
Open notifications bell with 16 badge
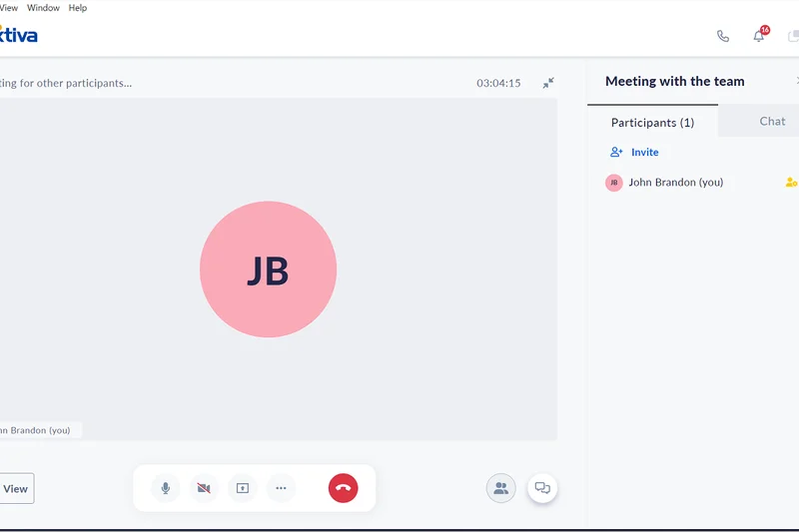coord(758,36)
